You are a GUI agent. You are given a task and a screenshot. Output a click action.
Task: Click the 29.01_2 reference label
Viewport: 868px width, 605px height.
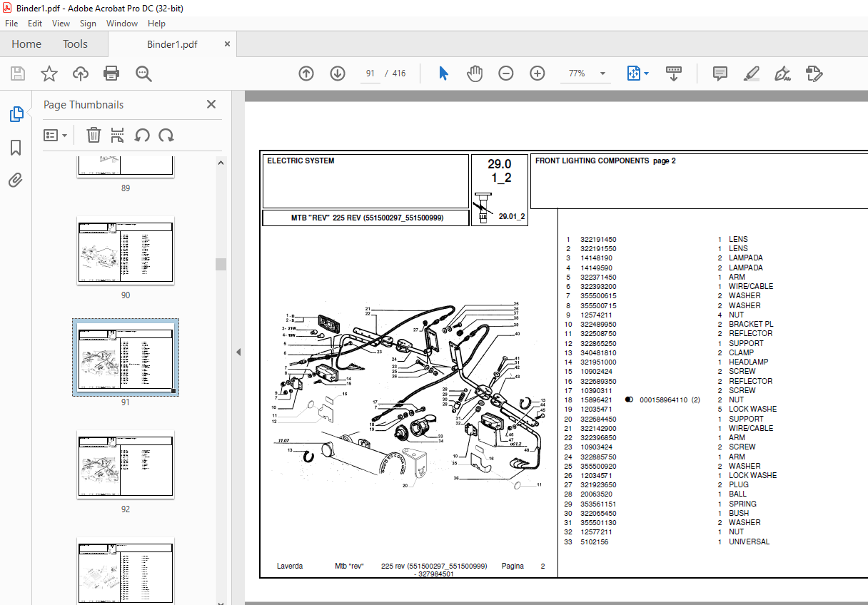[512, 216]
